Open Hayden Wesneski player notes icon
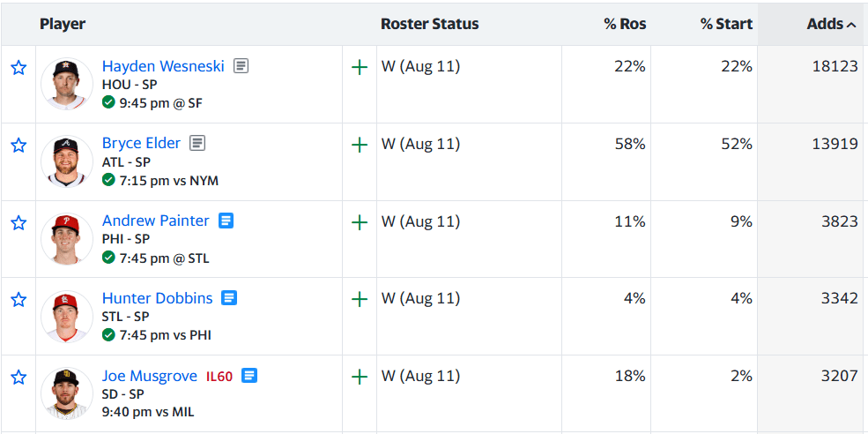The width and height of the screenshot is (868, 434). [241, 66]
